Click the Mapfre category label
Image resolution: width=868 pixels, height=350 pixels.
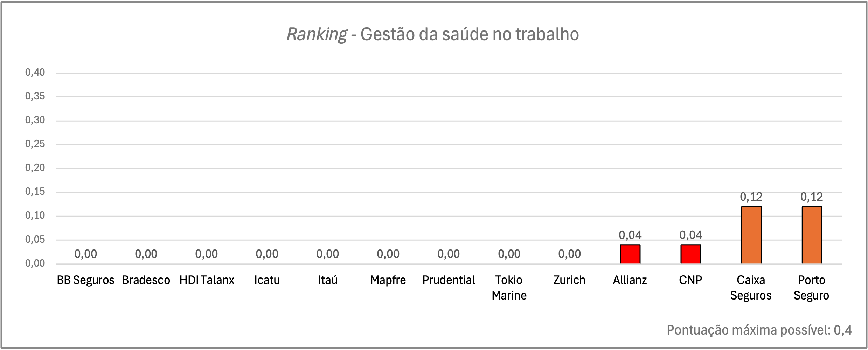[x=388, y=280]
